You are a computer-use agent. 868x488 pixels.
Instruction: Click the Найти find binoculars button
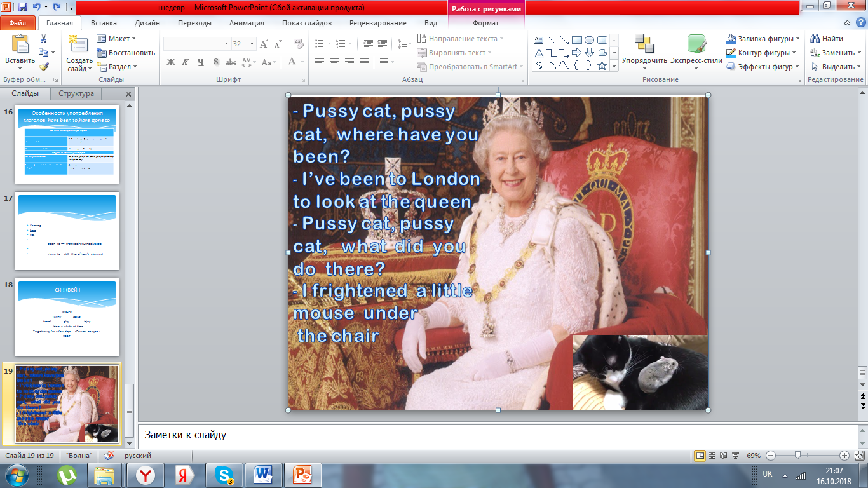pos(827,39)
